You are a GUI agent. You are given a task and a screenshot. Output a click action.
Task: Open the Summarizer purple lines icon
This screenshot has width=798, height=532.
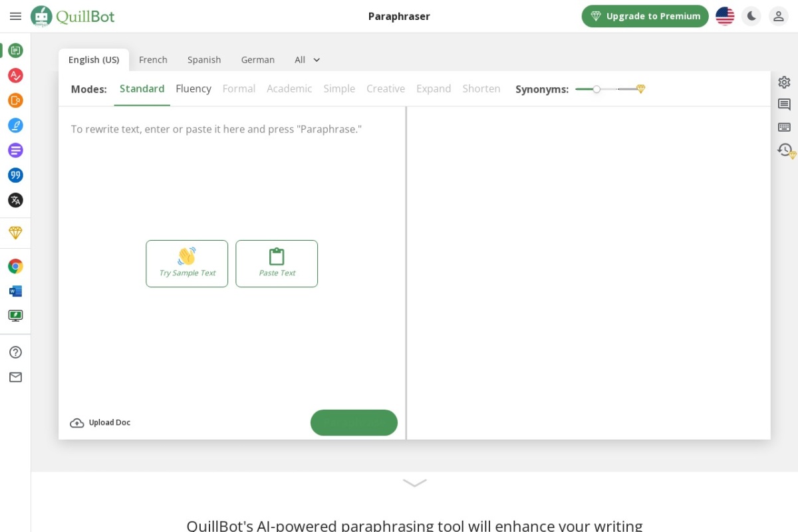15,150
